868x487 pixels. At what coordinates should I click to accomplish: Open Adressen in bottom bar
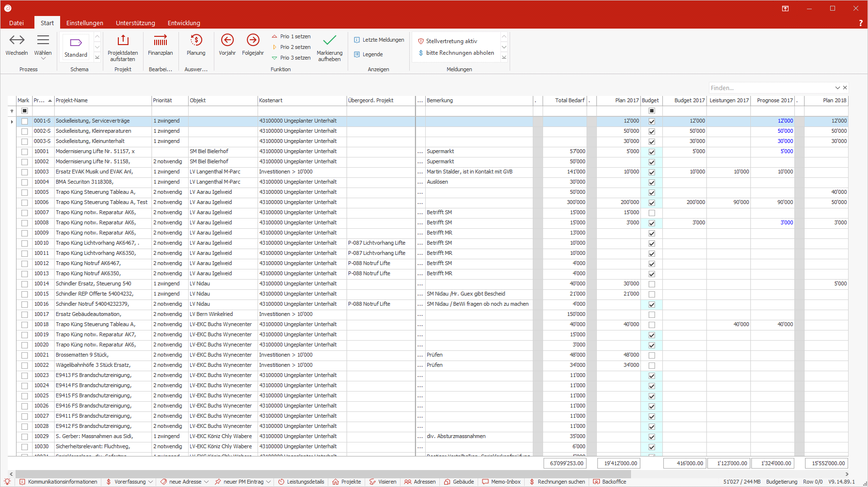coord(420,482)
